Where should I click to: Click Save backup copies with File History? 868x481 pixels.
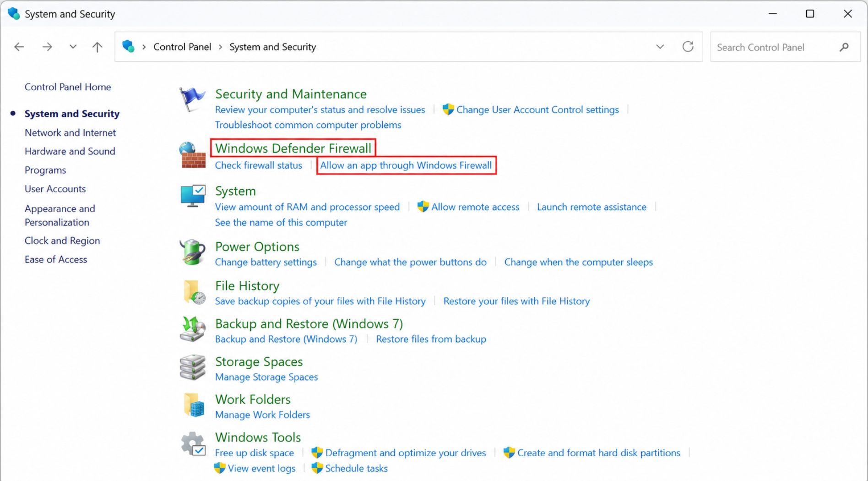tap(320, 301)
